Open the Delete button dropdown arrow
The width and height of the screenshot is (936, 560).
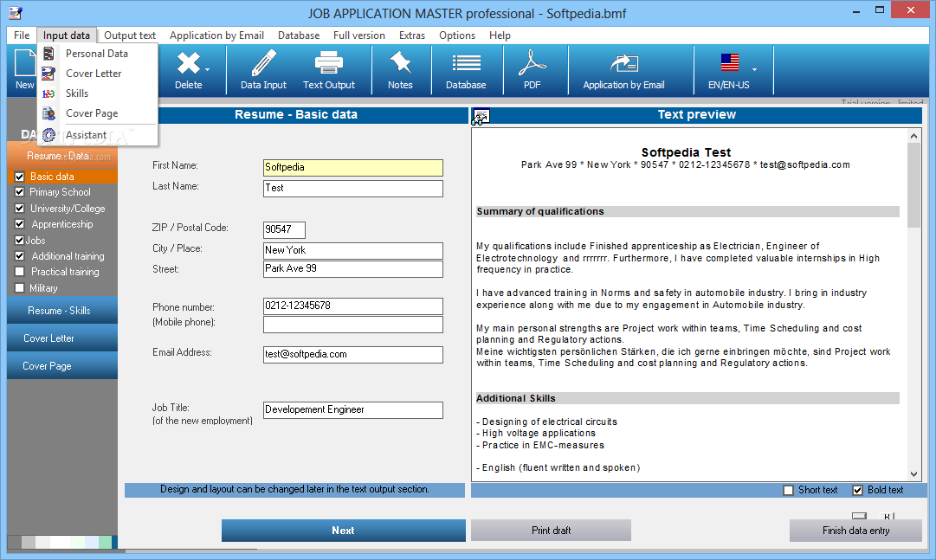point(207,70)
